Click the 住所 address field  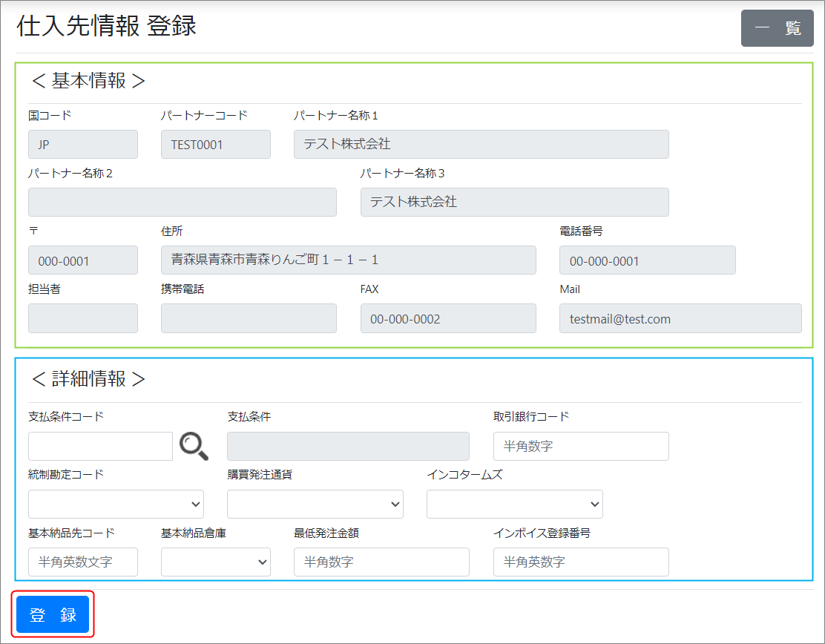coord(348,260)
